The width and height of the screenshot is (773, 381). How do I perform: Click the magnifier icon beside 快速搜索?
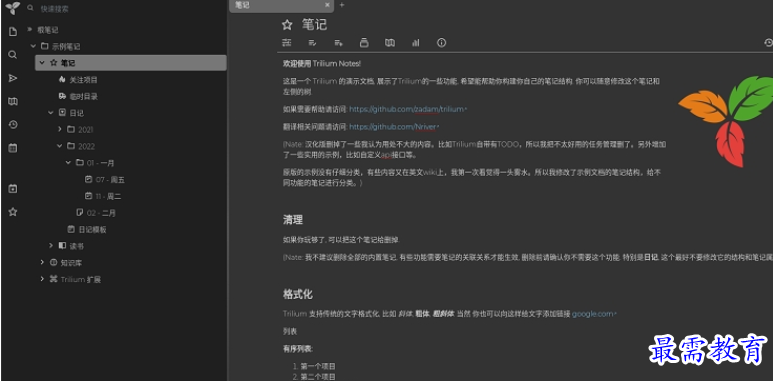(31, 8)
